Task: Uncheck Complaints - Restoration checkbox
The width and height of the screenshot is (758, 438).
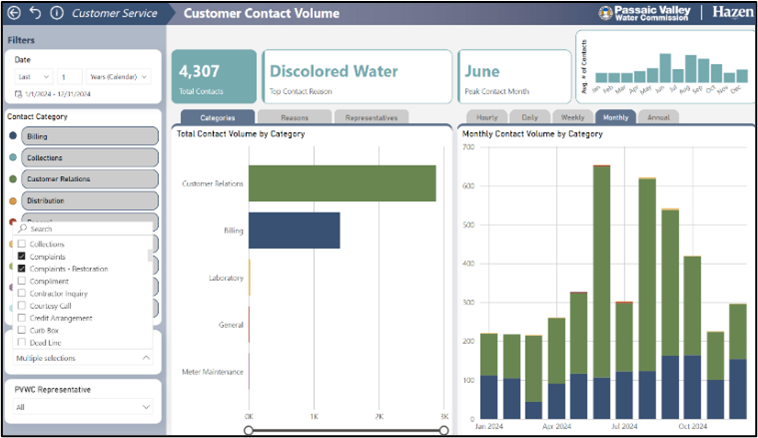Action: click(x=22, y=269)
